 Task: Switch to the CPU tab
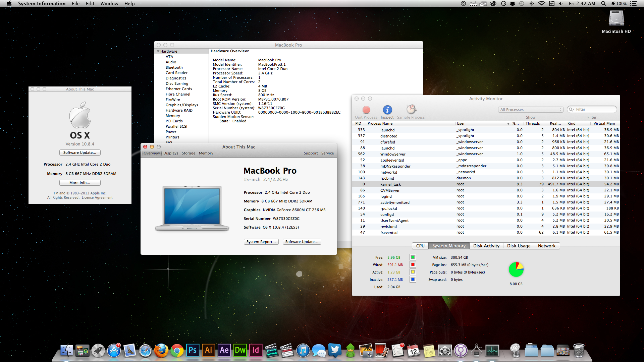pos(420,246)
